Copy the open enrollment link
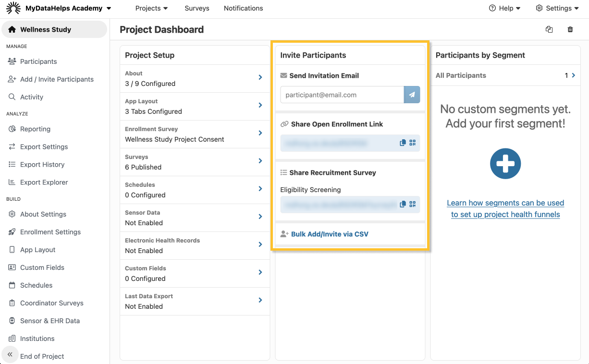Image resolution: width=589 pixels, height=364 pixels. [403, 143]
